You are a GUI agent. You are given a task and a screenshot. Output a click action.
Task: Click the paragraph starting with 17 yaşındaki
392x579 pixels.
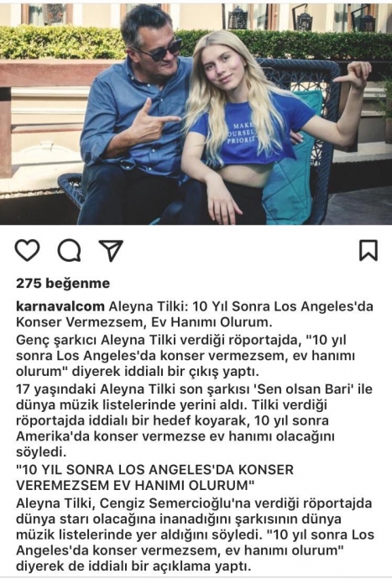click(x=194, y=420)
